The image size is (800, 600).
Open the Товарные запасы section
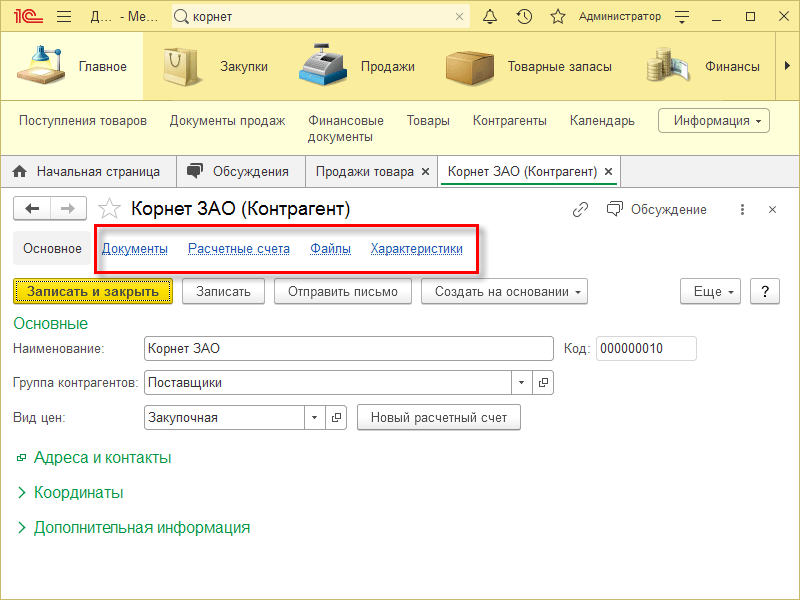(529, 66)
